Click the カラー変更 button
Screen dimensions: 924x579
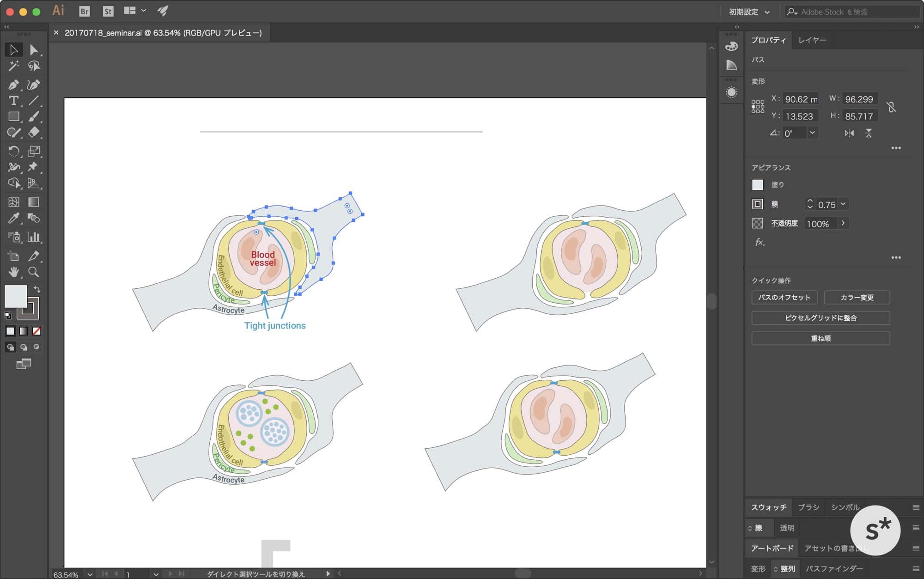(x=857, y=297)
